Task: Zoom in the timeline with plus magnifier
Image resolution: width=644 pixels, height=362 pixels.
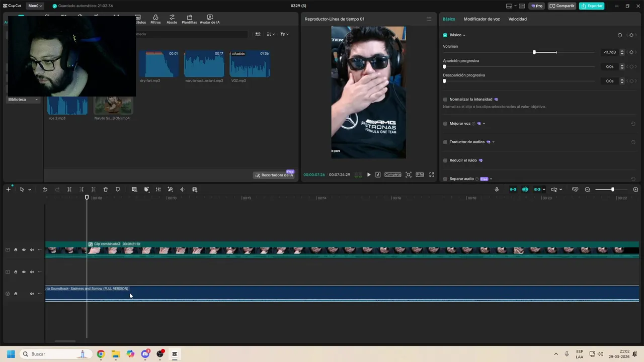Action: click(x=635, y=190)
